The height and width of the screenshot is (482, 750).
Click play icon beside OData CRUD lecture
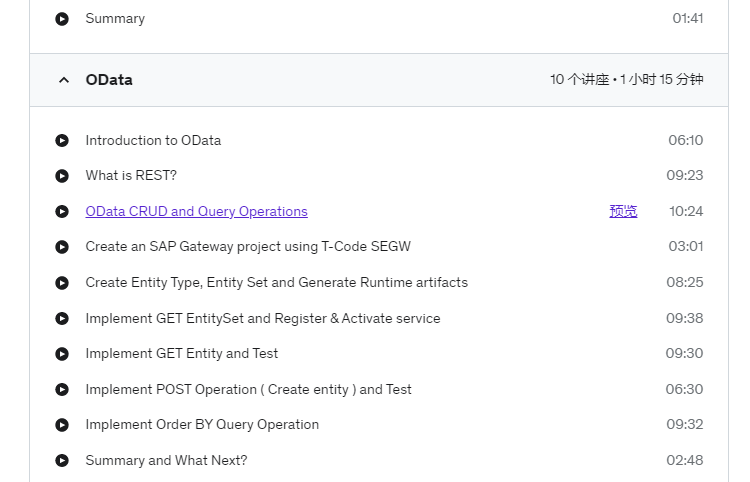[62, 211]
